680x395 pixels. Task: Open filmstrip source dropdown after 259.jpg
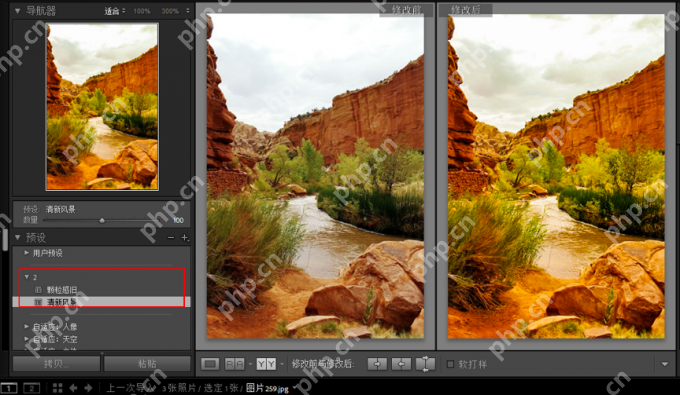click(x=294, y=387)
